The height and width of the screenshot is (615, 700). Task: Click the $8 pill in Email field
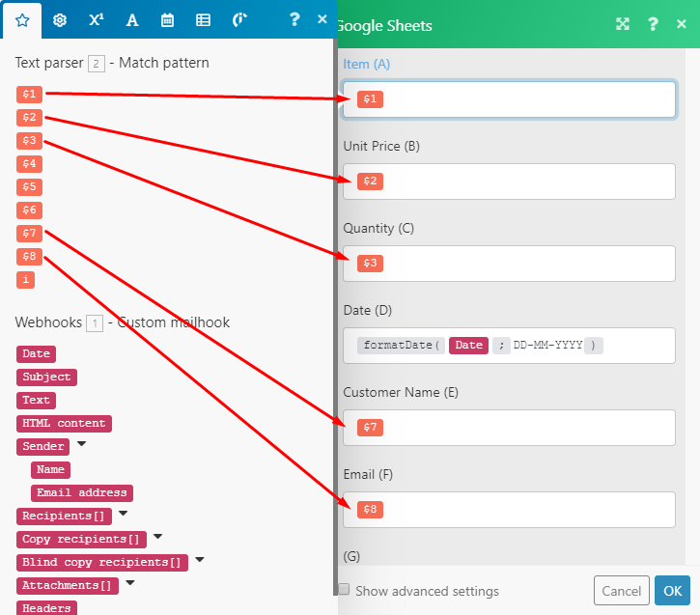pos(370,510)
